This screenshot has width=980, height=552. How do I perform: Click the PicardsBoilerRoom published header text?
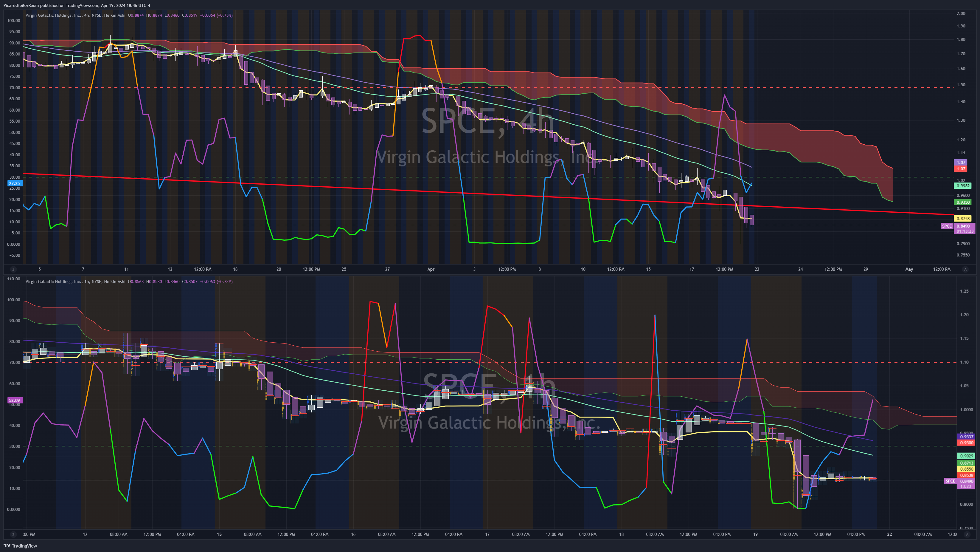click(x=77, y=5)
